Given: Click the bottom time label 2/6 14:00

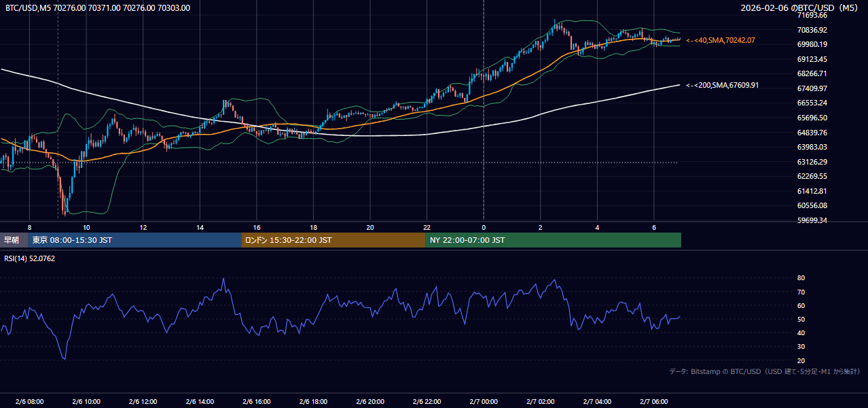Looking at the screenshot, I should [200, 401].
